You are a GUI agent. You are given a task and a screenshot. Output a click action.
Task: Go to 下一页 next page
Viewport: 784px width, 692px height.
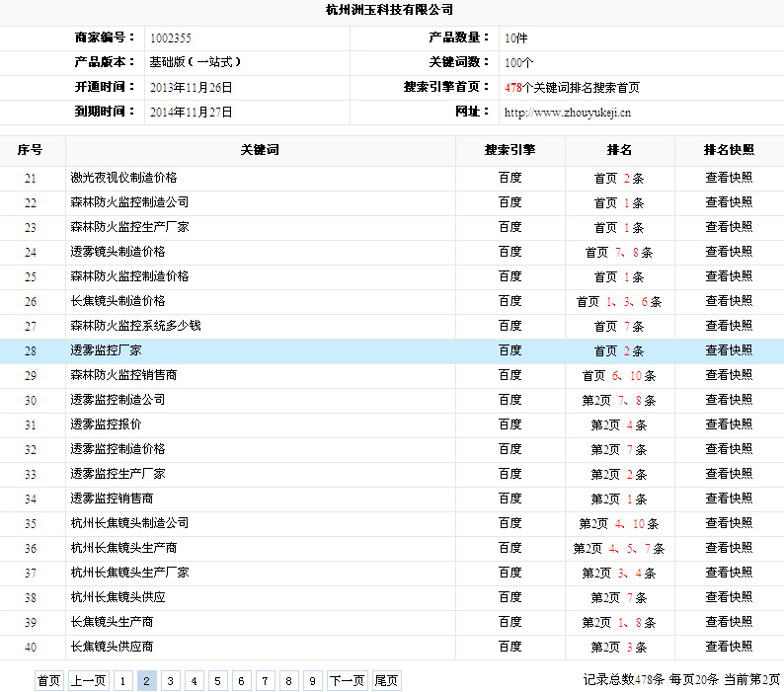pyautogui.click(x=348, y=680)
